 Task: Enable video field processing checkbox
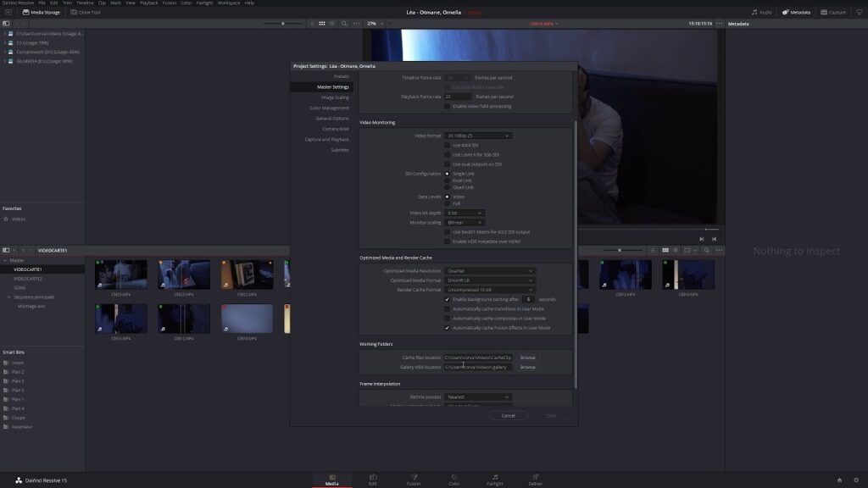pyautogui.click(x=448, y=106)
